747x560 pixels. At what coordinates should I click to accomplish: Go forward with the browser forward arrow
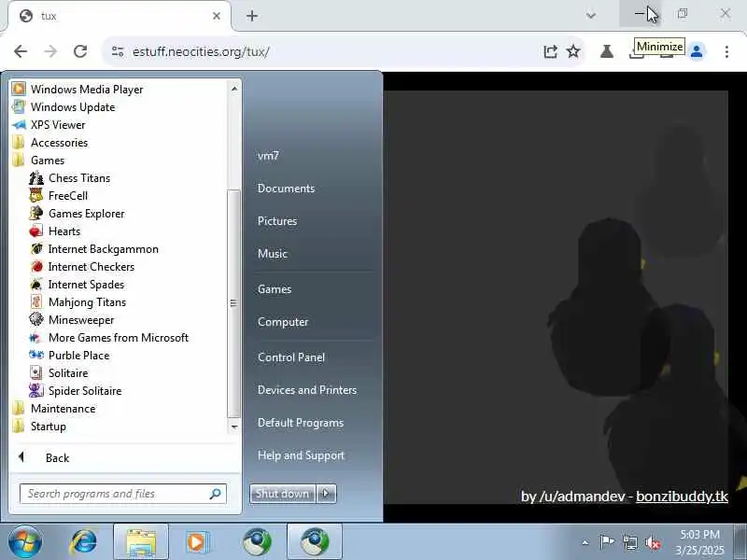point(50,51)
